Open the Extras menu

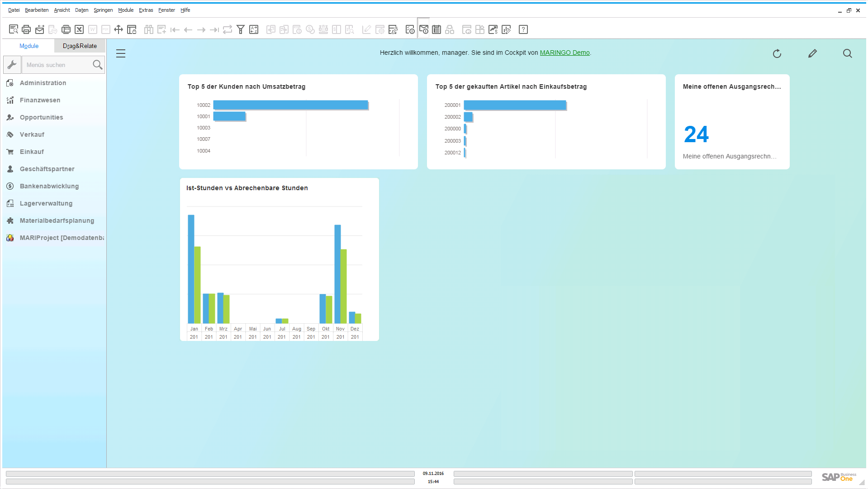click(146, 10)
